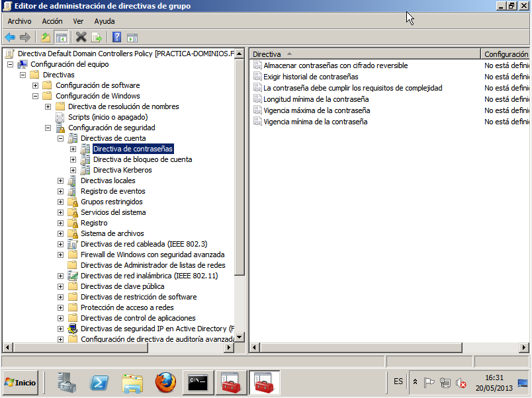Launch Firefox from the taskbar

(x=166, y=382)
